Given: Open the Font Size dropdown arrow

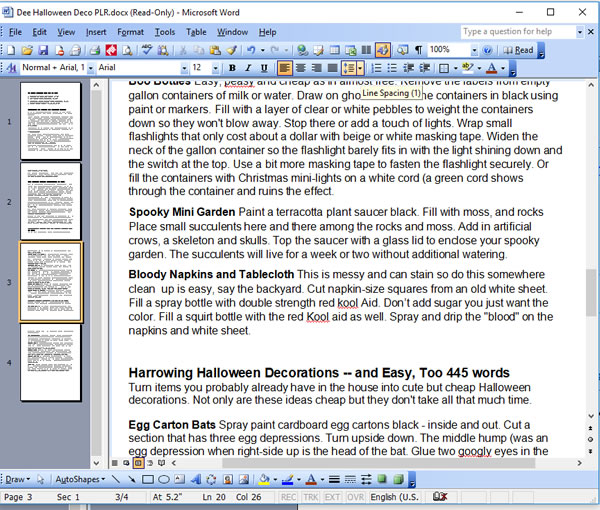Looking at the screenshot, I should pos(215,68).
